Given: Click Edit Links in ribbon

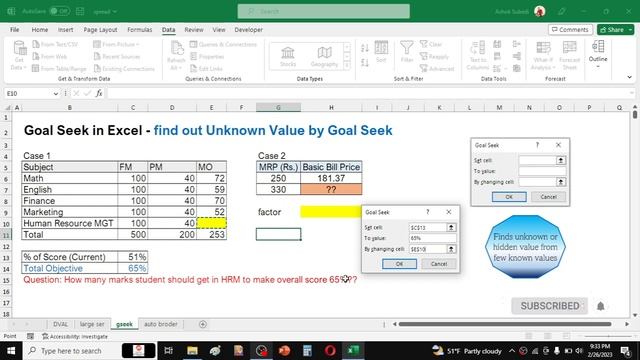Looking at the screenshot, I should point(206,69).
